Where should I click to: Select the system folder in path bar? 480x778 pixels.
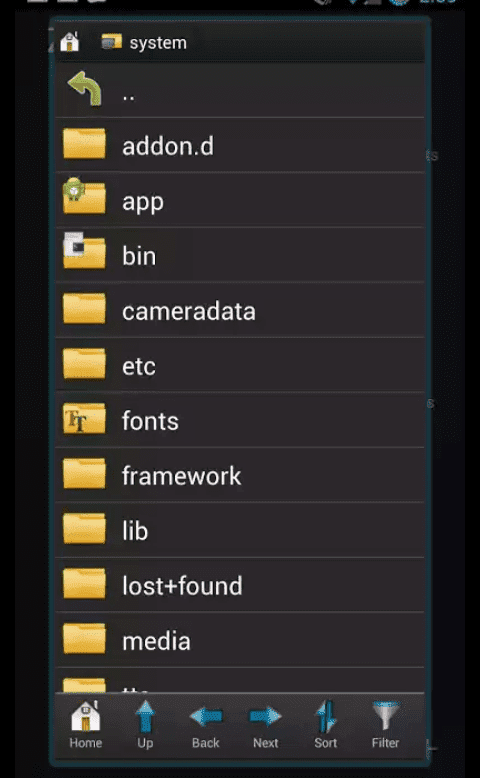coord(144,43)
